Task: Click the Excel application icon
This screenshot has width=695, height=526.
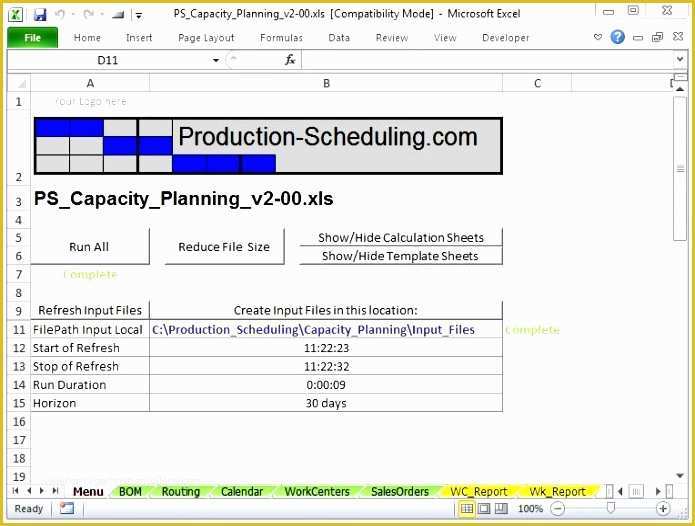Action: point(16,14)
